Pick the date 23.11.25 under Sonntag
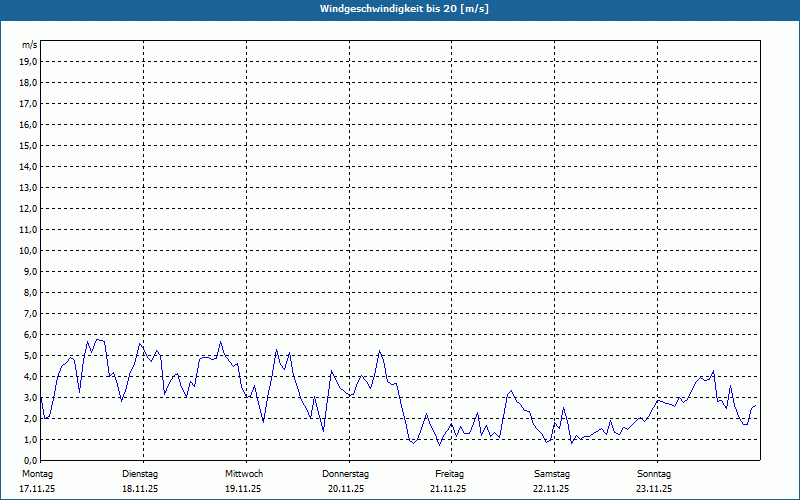This screenshot has height=500, width=800. click(x=654, y=489)
